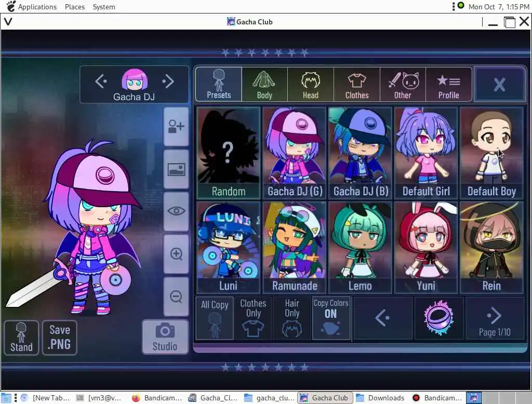This screenshot has height=404, width=532.
Task: Switch to the Body tab
Action: point(264,85)
